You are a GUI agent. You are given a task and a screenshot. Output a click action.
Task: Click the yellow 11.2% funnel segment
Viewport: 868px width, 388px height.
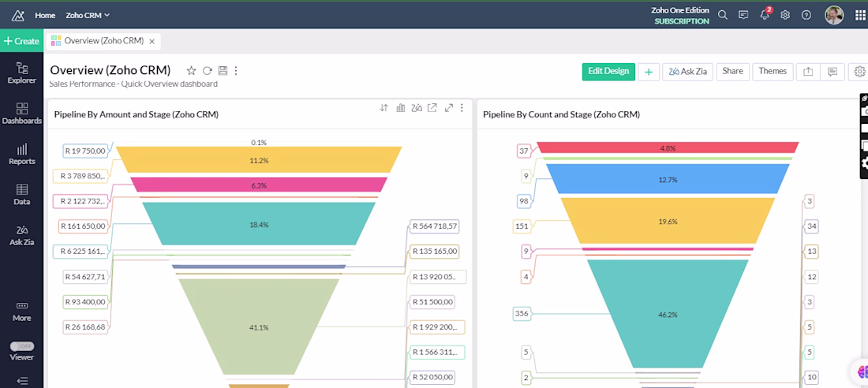point(259,160)
